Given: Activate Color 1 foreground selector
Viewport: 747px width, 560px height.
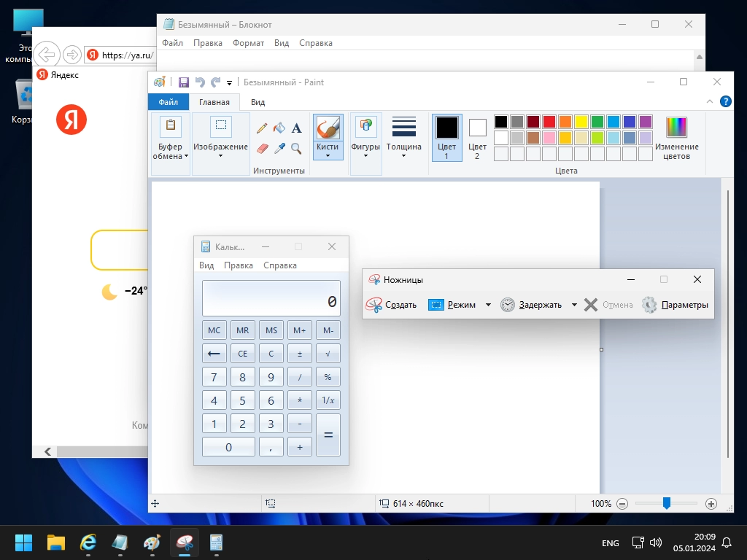Looking at the screenshot, I should pos(446,137).
